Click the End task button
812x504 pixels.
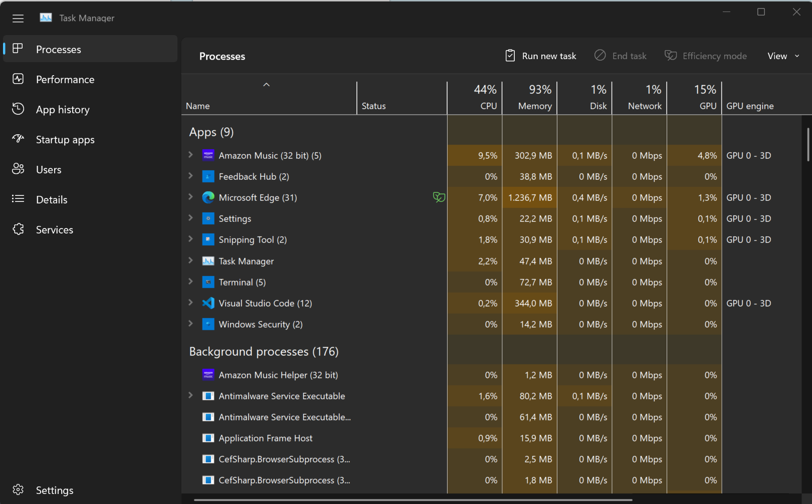click(x=621, y=56)
